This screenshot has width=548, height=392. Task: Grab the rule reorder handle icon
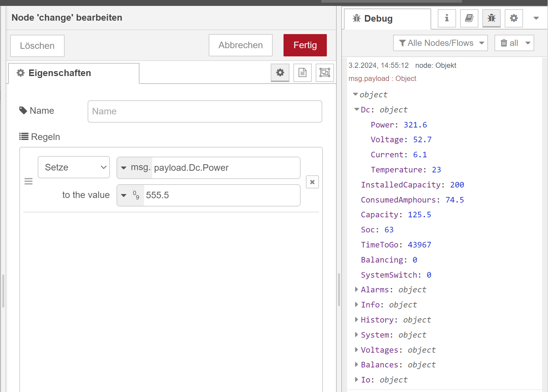click(x=29, y=181)
